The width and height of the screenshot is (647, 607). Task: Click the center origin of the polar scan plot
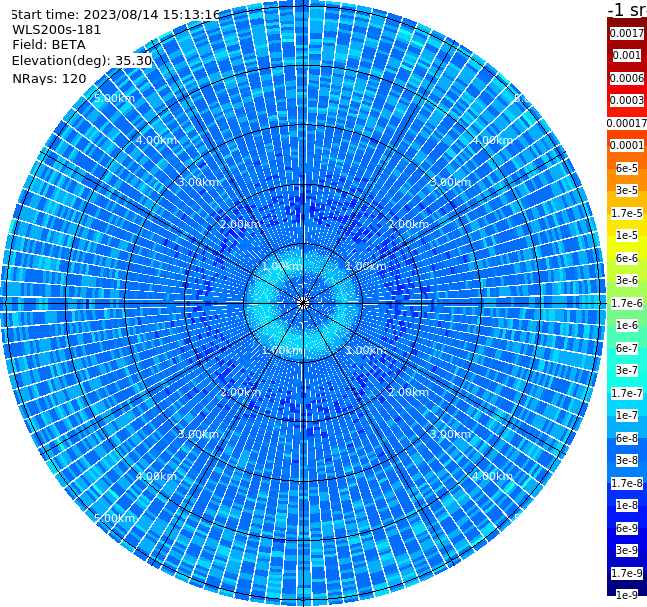tap(303, 303)
